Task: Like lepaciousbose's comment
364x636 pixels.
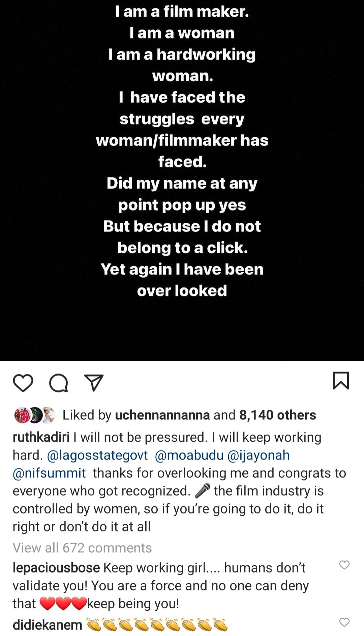Action: tap(344, 565)
